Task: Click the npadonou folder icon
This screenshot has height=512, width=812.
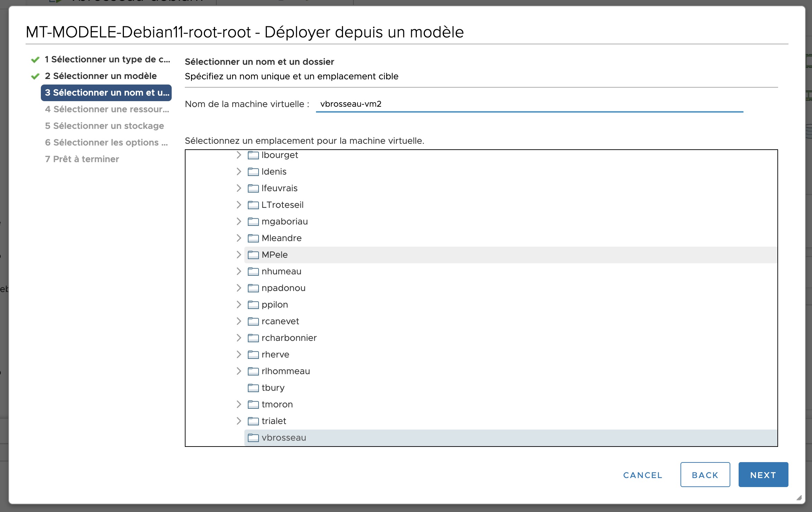Action: (253, 288)
